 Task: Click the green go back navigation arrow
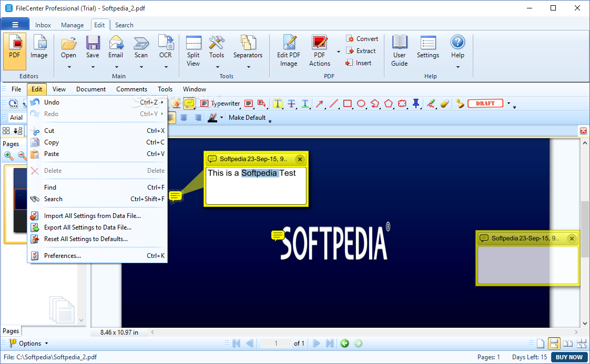coord(344,344)
